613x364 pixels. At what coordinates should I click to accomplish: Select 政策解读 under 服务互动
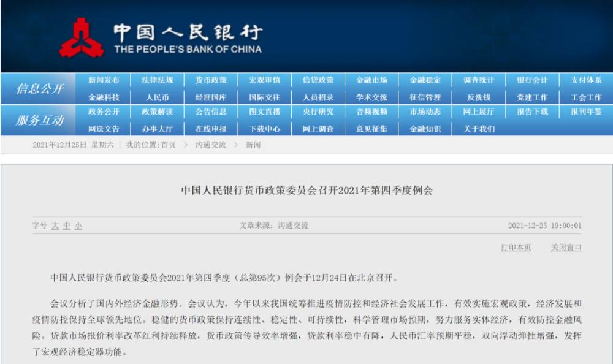tap(158, 112)
